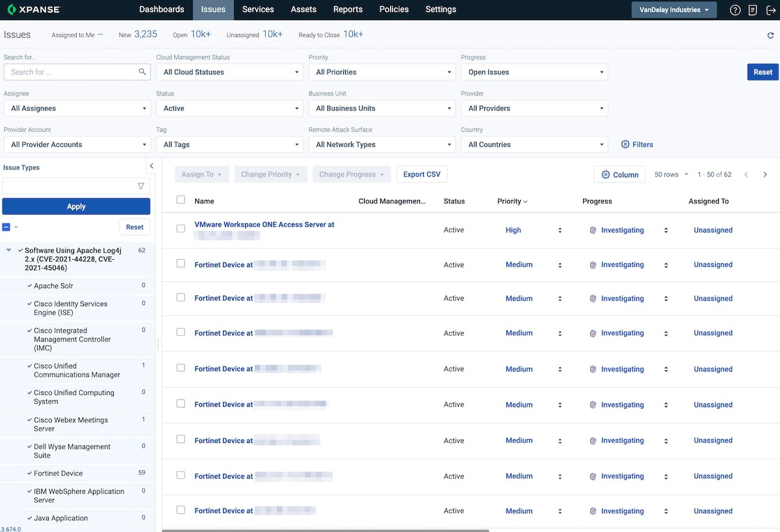780x532 pixels.
Task: Open the All Priorities dropdown
Action: [x=381, y=72]
